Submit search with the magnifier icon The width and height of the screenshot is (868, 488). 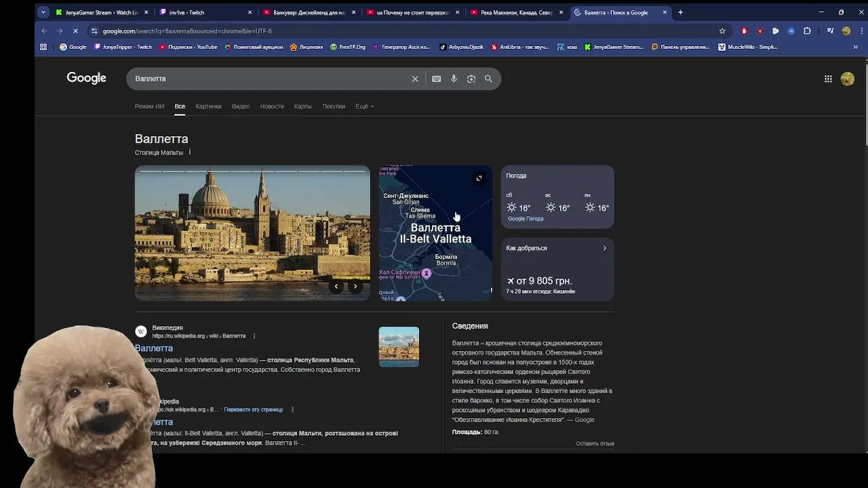tap(488, 79)
